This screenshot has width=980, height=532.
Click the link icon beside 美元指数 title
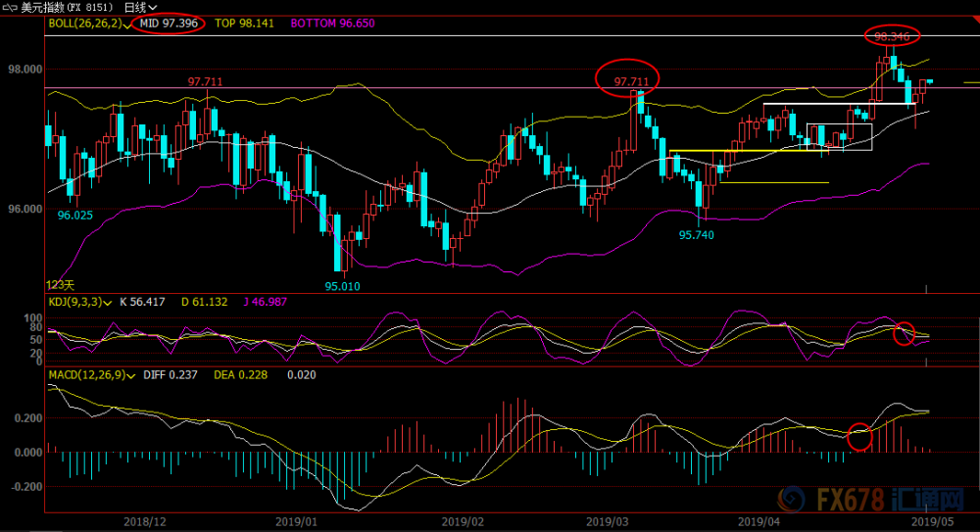(10, 8)
